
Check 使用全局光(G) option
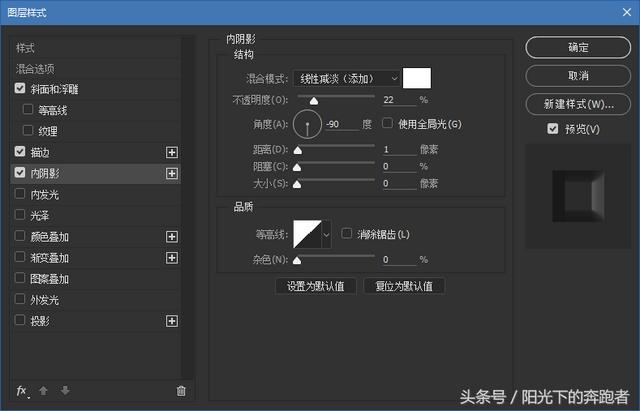(x=387, y=123)
